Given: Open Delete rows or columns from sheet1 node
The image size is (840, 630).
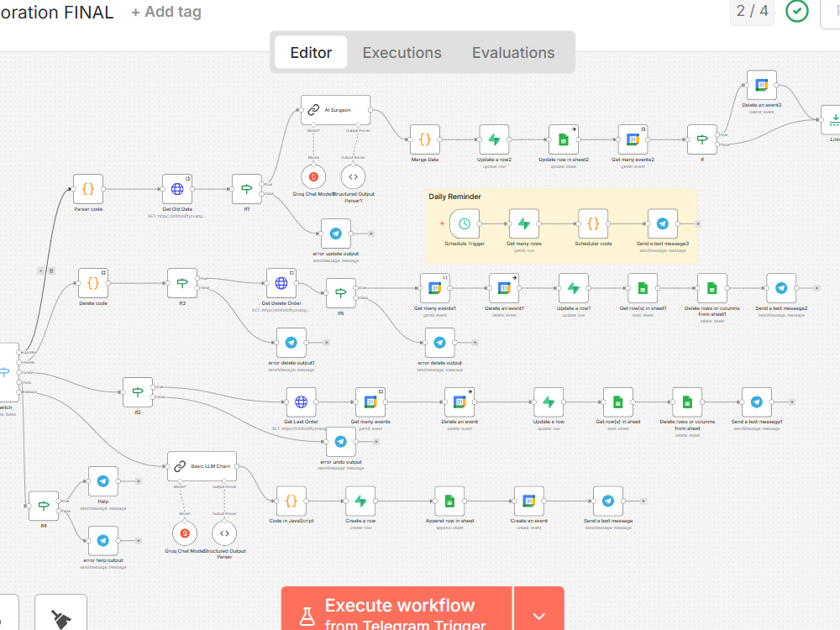Looking at the screenshot, I should coord(712,288).
